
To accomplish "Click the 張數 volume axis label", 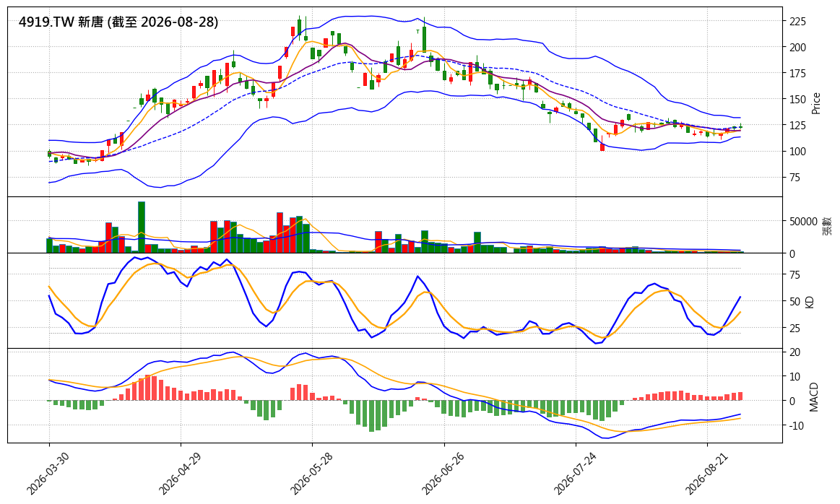I will (828, 225).
